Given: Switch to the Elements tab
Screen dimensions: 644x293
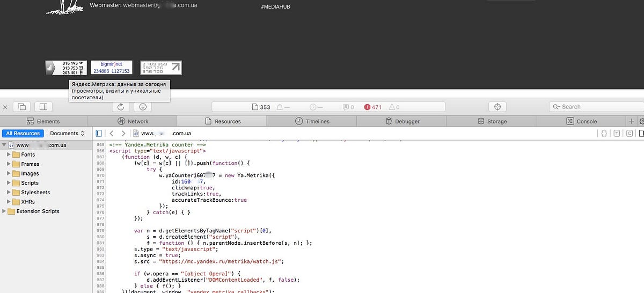Looking at the screenshot, I should coord(44,121).
